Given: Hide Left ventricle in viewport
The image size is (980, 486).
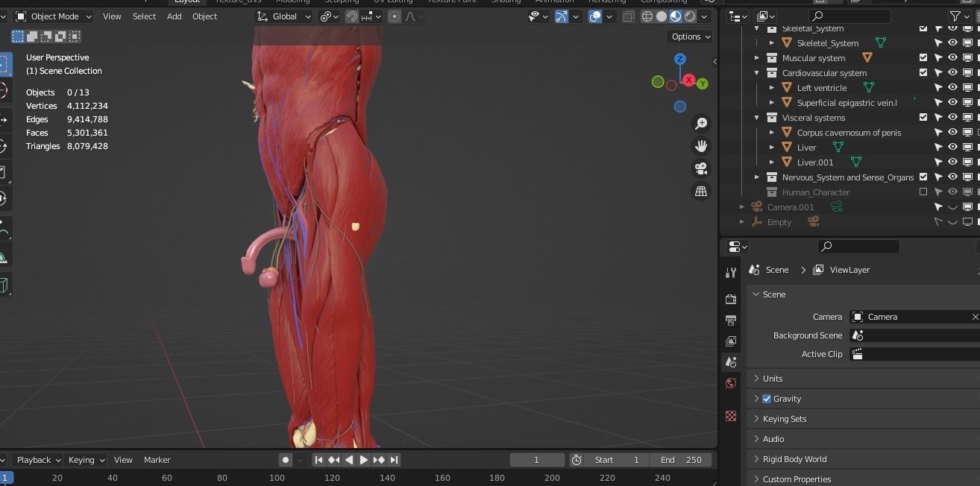Looking at the screenshot, I should click(x=952, y=88).
